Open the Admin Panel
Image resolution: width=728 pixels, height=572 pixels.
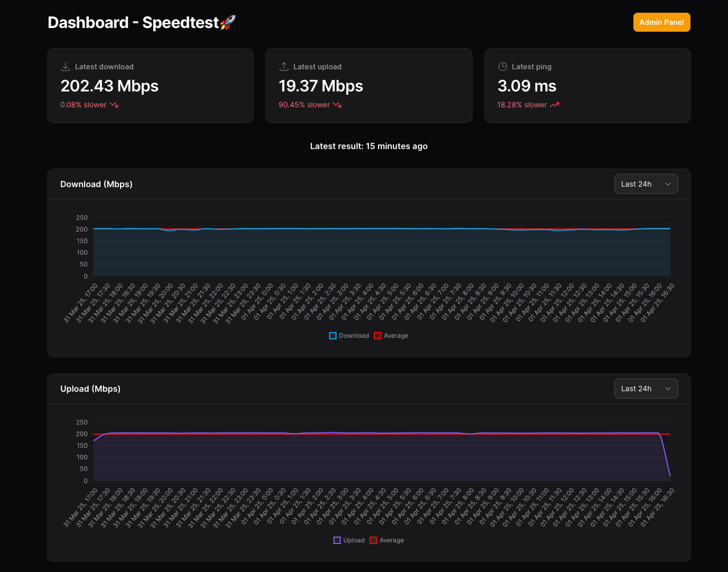[661, 22]
